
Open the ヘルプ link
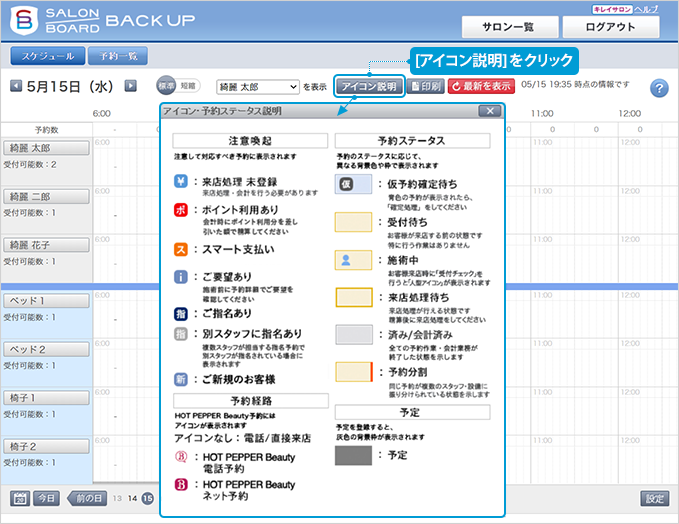646,9
